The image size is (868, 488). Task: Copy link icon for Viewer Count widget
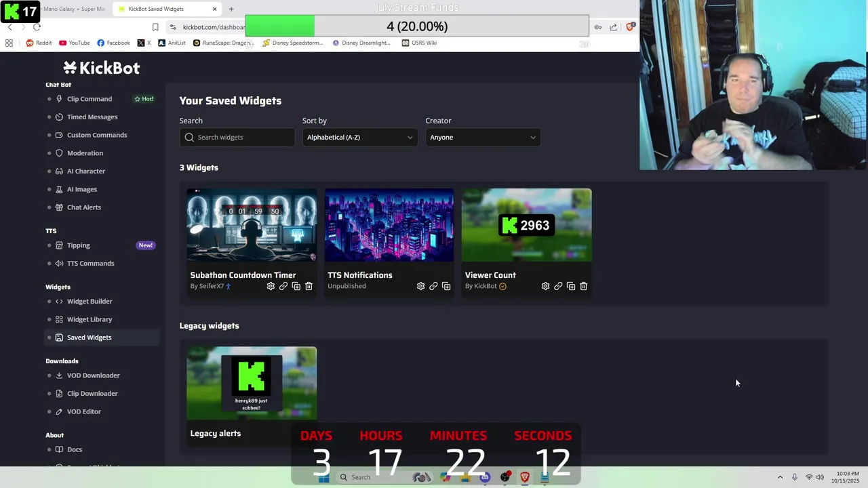558,286
